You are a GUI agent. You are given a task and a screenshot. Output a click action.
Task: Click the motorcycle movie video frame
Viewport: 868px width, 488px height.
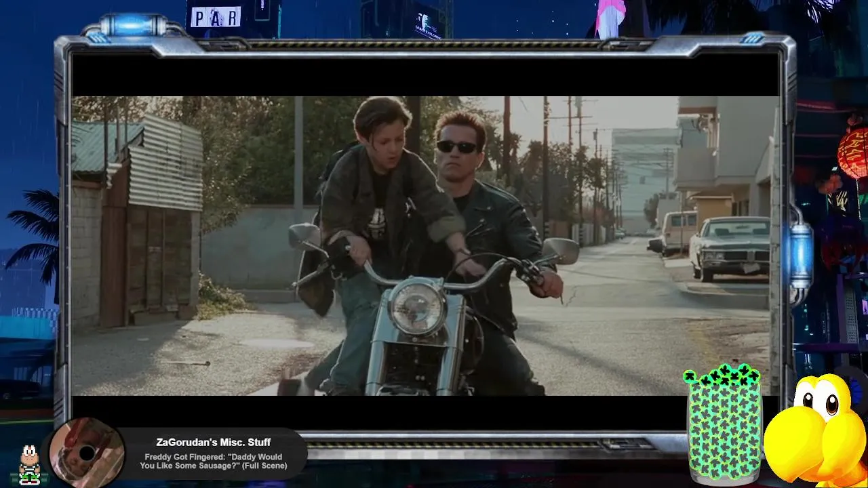point(426,245)
